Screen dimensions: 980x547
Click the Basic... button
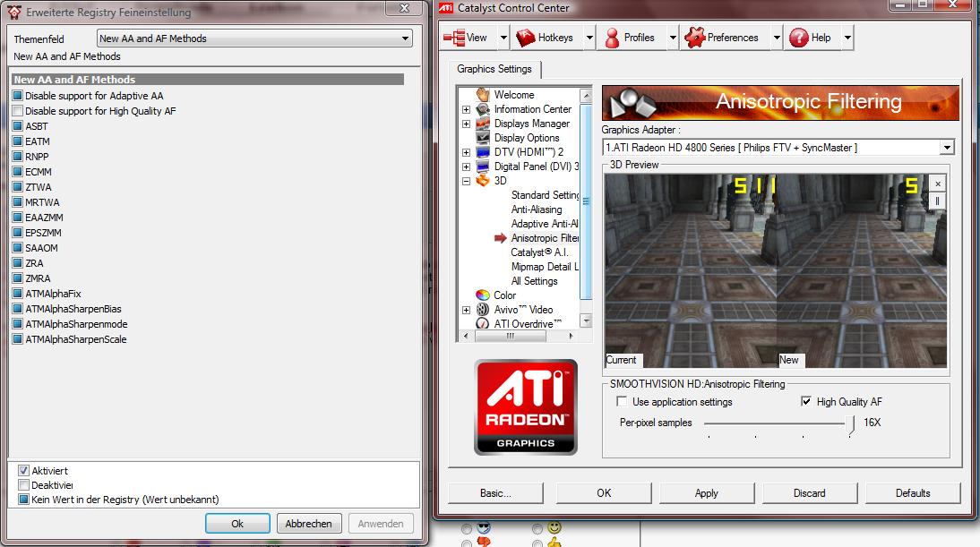coord(495,493)
